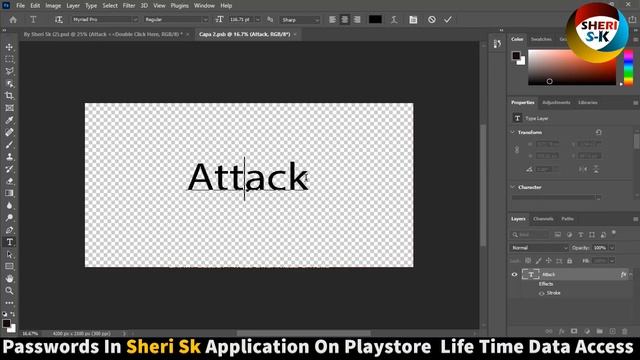Toggle text orientation in options bar
640x360 pixels.
click(x=59, y=20)
